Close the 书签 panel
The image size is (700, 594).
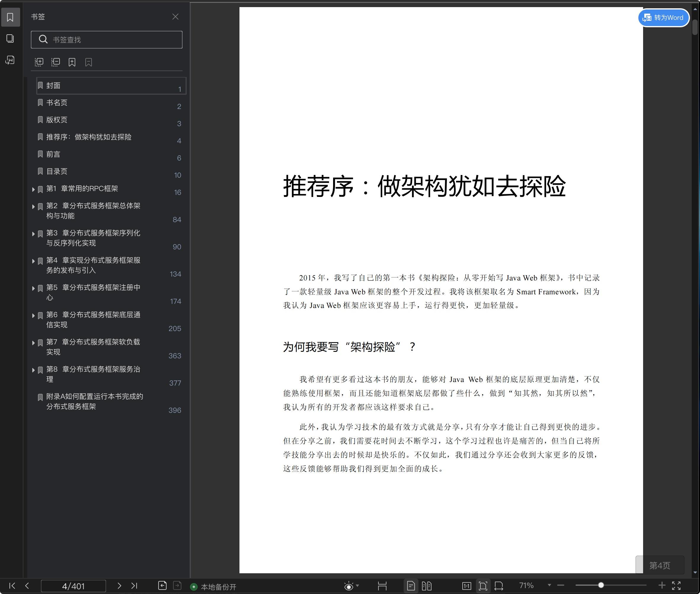[175, 17]
